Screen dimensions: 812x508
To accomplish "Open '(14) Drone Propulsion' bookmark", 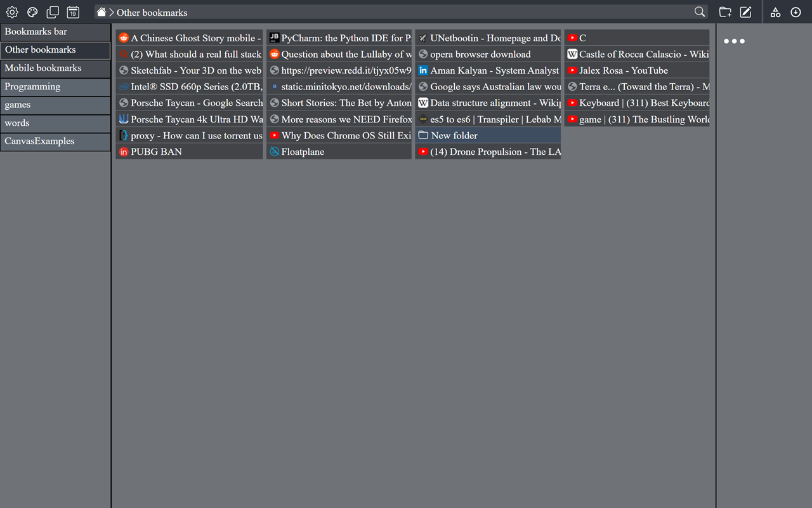I will pyautogui.click(x=488, y=152).
